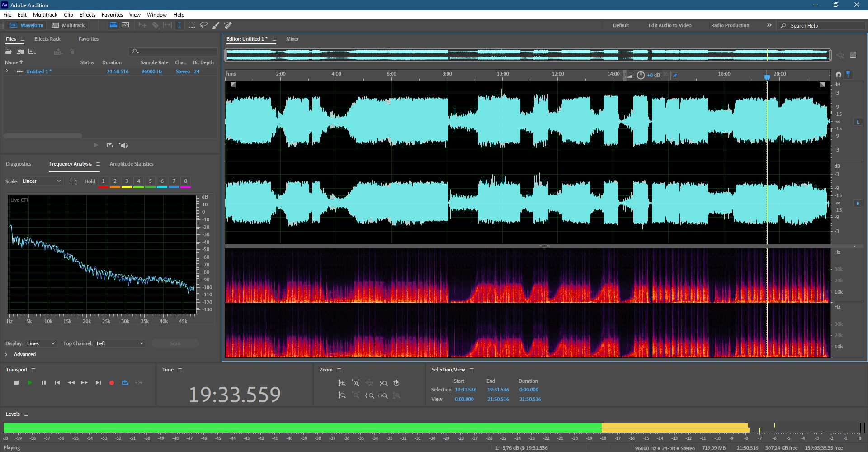Click the red Record button

click(x=112, y=383)
